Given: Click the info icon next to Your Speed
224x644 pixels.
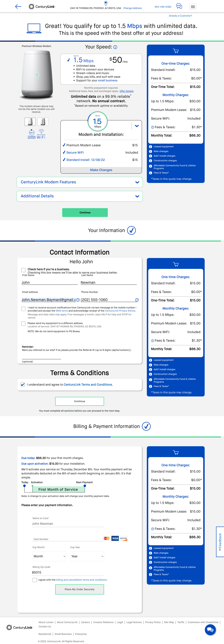Looking at the screenshot, I should pyautogui.click(x=115, y=47).
